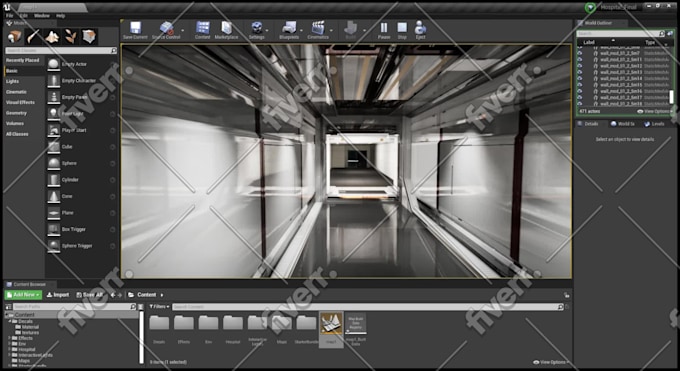Collapse the Decals folder in tree
This screenshot has height=371, width=680.
(x=10, y=321)
